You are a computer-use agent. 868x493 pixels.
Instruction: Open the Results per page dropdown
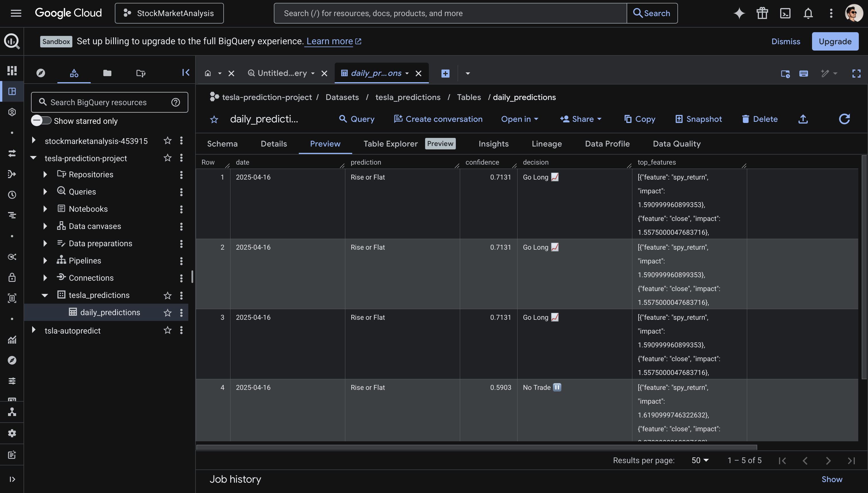point(700,460)
